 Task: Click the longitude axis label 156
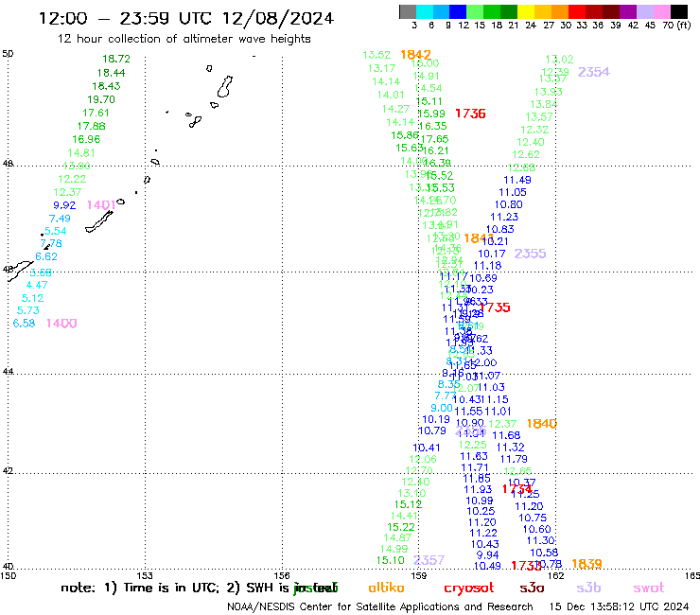click(x=282, y=575)
